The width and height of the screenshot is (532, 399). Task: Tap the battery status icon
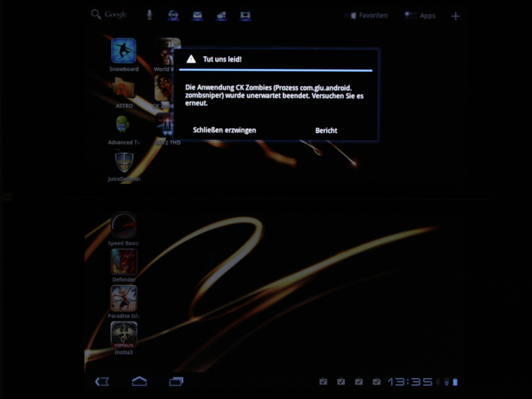pos(455,382)
